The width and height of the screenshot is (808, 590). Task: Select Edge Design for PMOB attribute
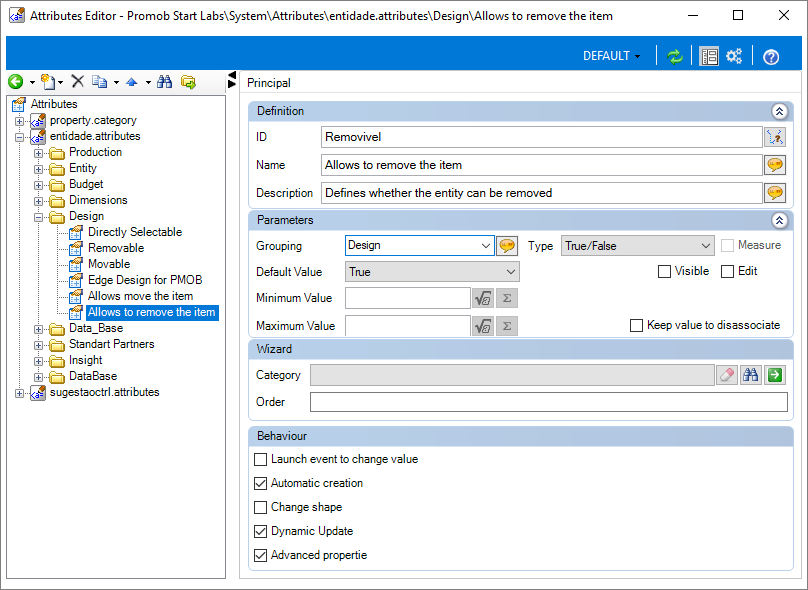[145, 280]
